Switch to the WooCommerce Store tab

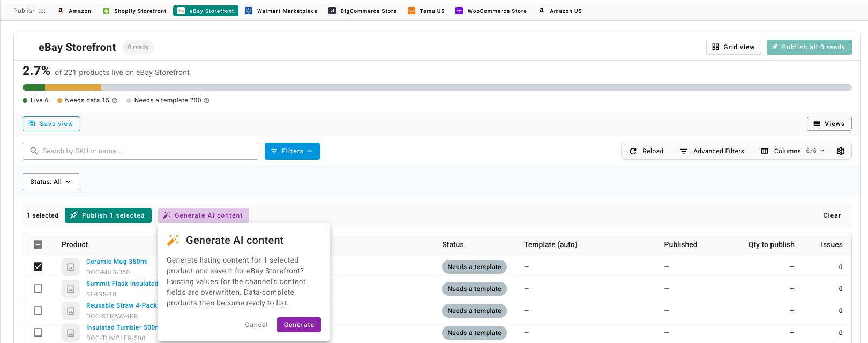(x=491, y=11)
